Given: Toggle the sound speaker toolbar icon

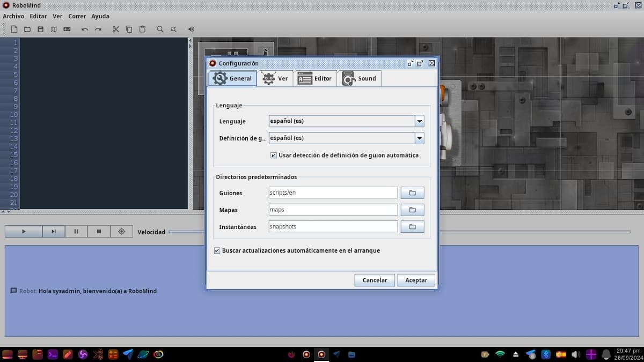Looking at the screenshot, I should pos(191,29).
